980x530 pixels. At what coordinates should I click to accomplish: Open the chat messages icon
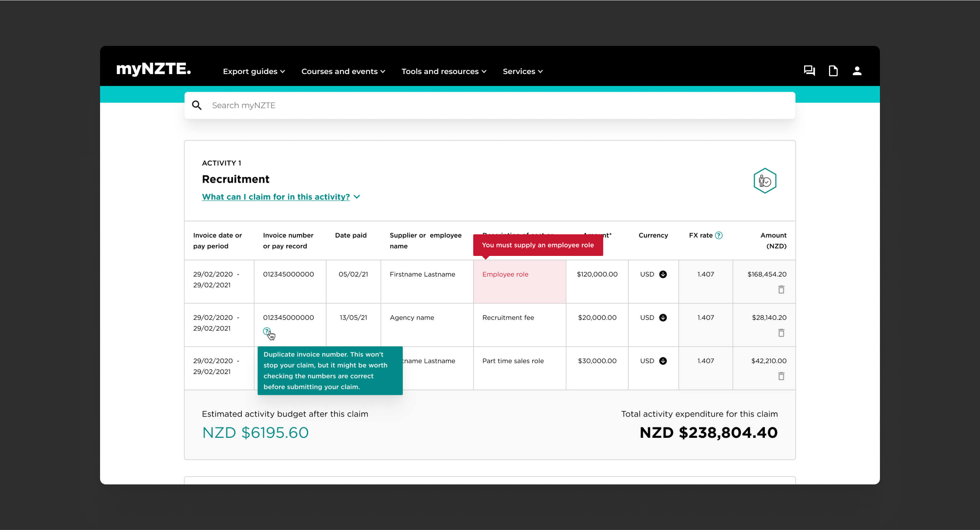point(809,71)
